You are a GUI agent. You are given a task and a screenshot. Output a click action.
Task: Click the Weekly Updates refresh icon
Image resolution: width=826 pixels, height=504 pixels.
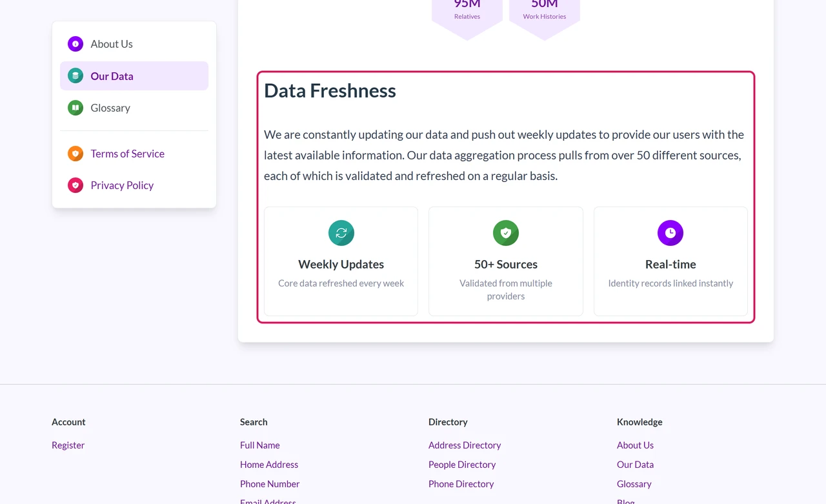point(341,233)
